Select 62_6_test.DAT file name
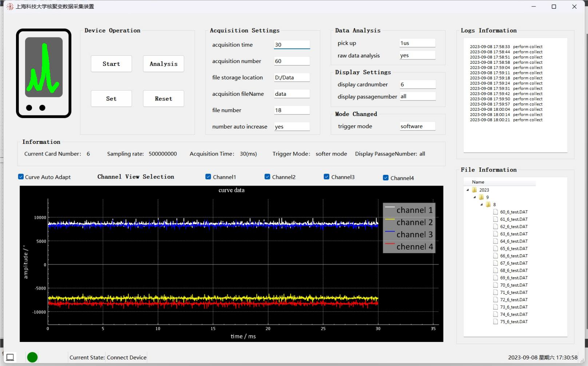Image resolution: width=588 pixels, height=366 pixels. tap(514, 227)
